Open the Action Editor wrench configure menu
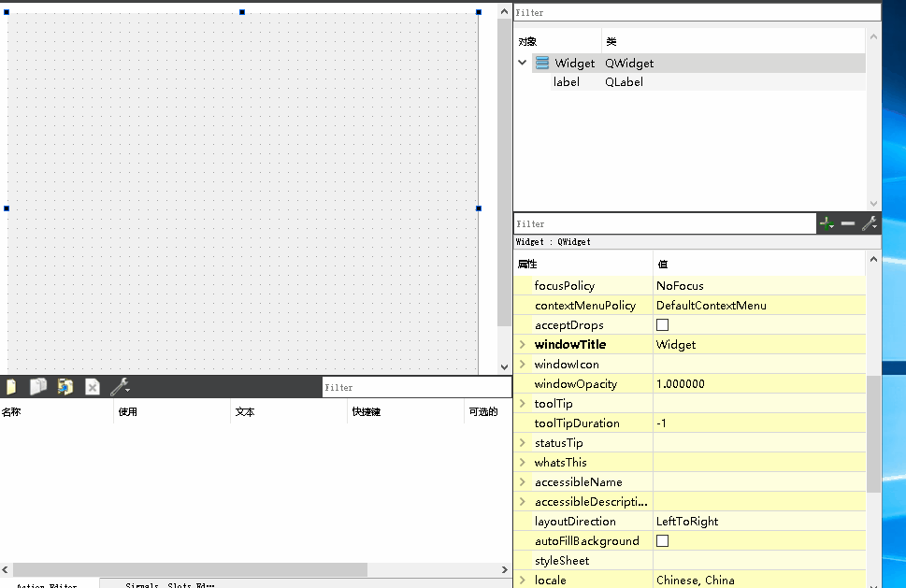The height and width of the screenshot is (588, 906). [x=120, y=386]
